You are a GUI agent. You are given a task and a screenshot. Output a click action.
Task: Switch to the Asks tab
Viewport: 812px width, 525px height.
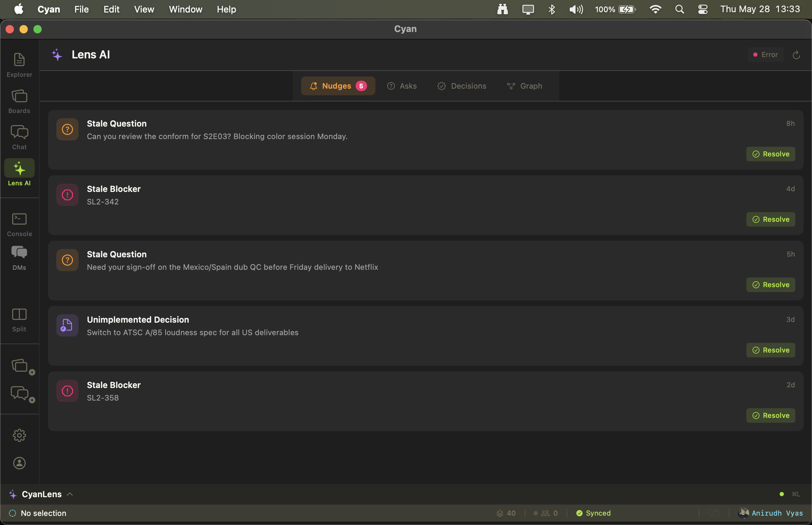coord(402,86)
